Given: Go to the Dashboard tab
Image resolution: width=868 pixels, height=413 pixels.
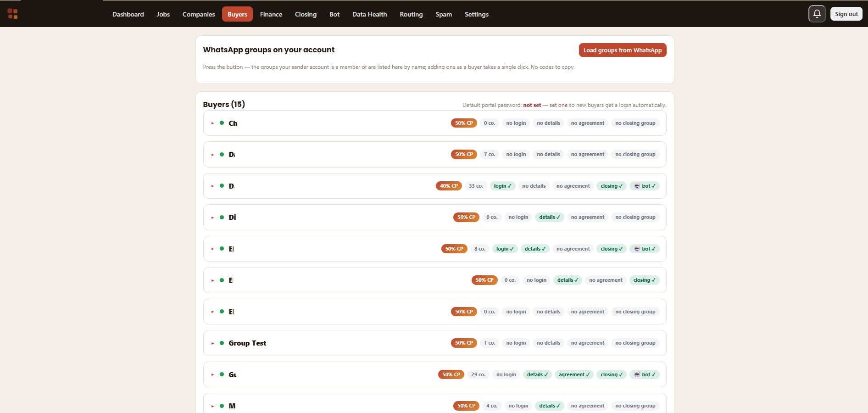Looking at the screenshot, I should point(128,14).
